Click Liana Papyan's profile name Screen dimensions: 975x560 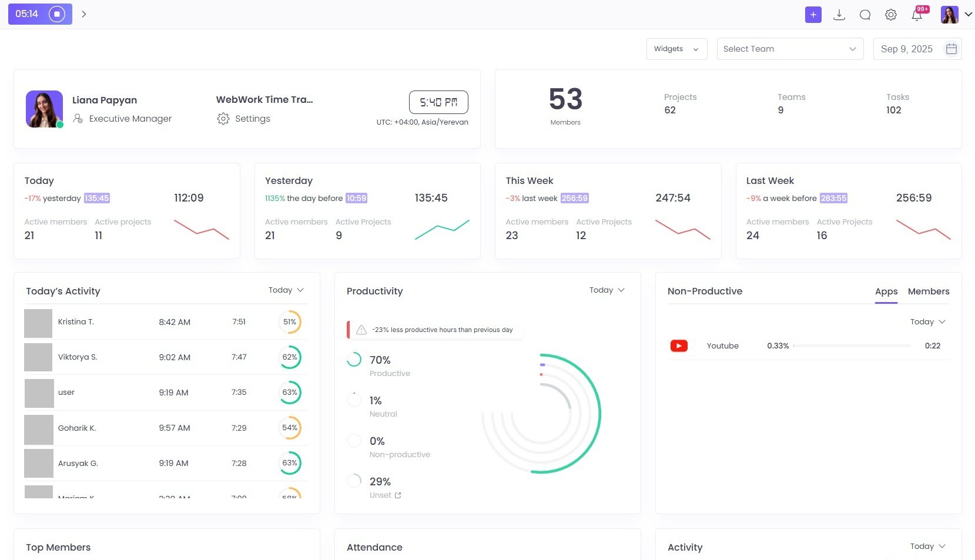click(104, 100)
